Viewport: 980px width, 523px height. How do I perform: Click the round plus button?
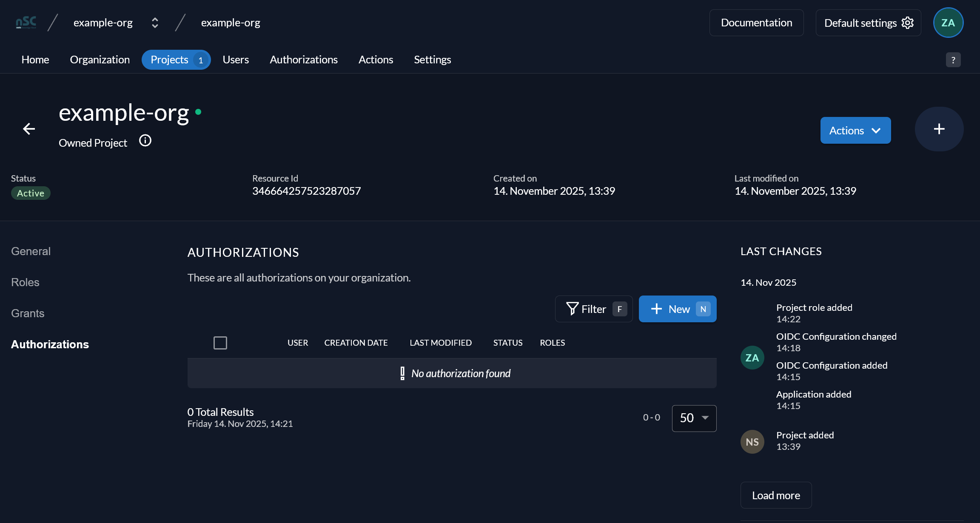click(939, 129)
